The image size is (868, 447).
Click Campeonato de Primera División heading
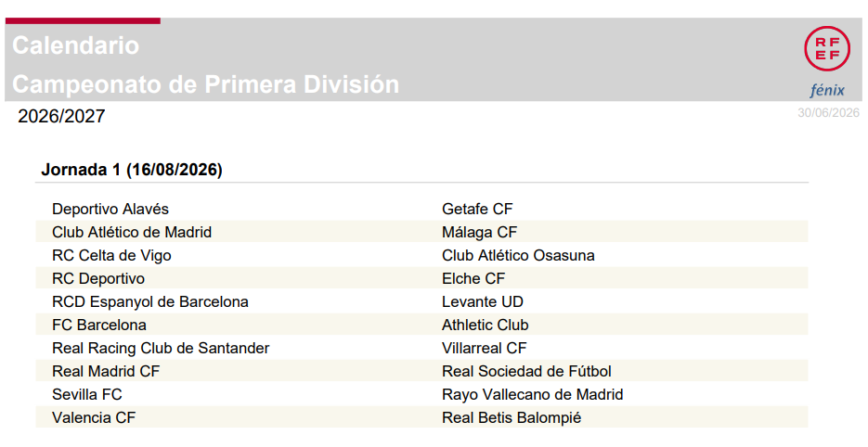click(205, 84)
